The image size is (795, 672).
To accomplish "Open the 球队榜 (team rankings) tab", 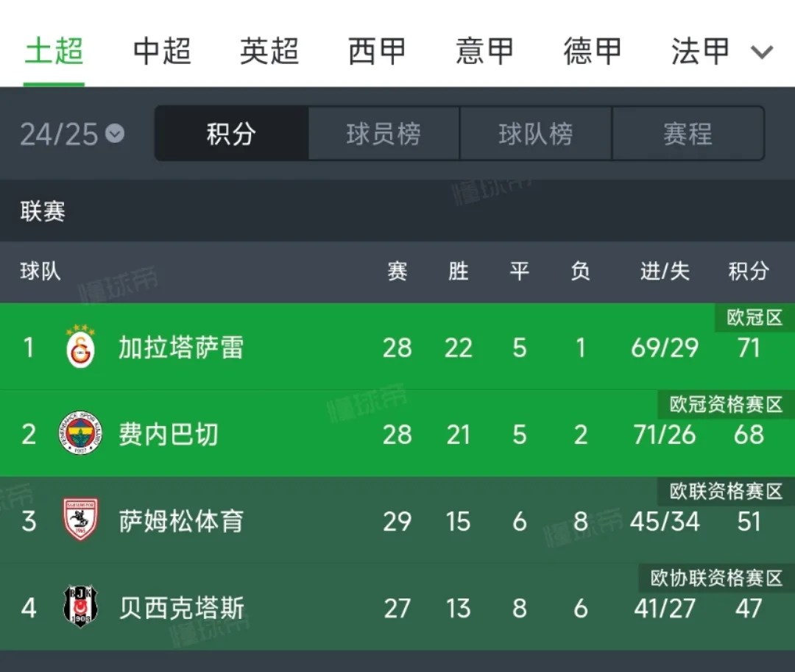I will tap(536, 134).
